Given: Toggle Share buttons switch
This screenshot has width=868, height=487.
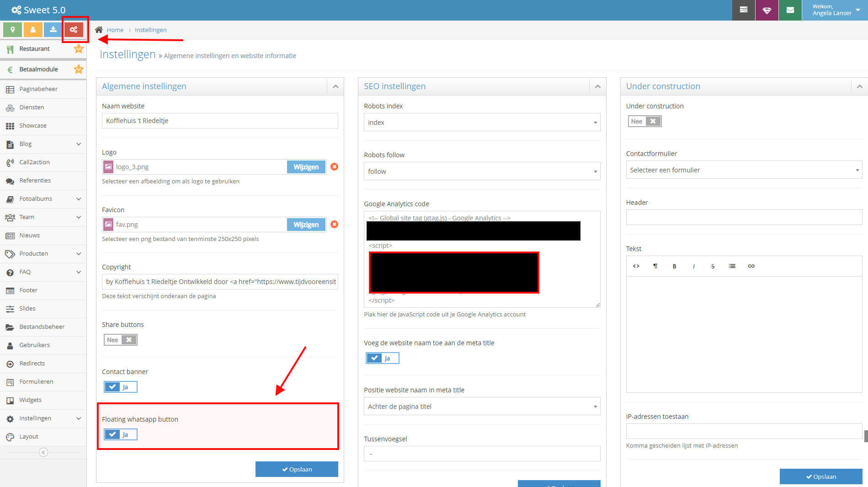Looking at the screenshot, I should [x=120, y=340].
